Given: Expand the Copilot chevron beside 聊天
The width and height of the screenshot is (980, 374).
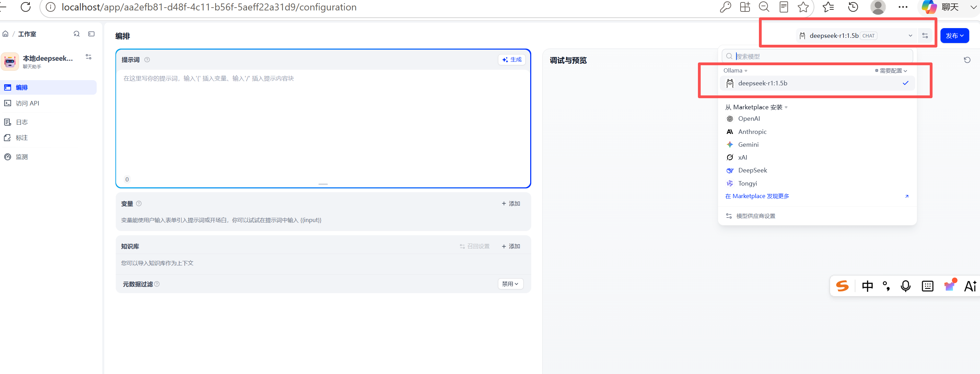Looking at the screenshot, I should (973, 7).
